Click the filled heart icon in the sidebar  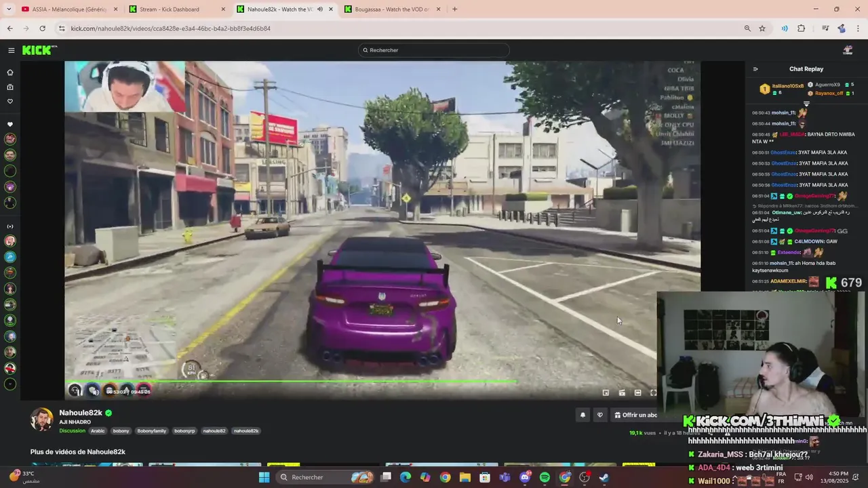click(10, 124)
